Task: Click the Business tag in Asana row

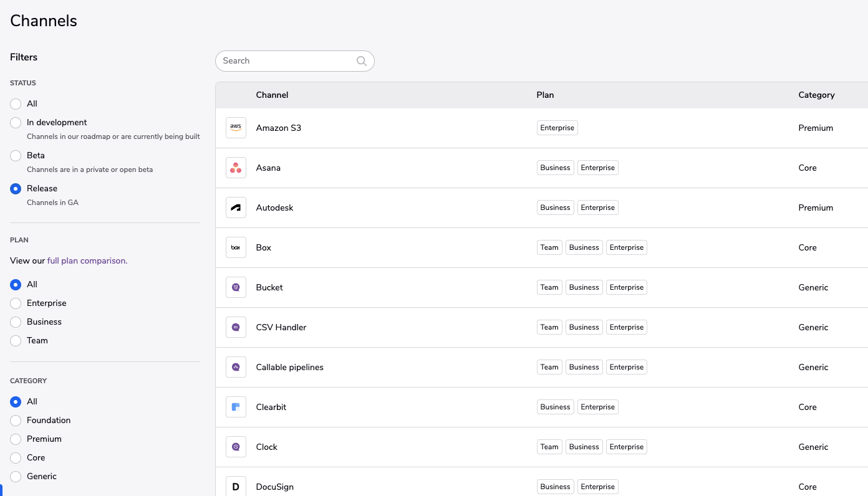Action: click(x=555, y=168)
